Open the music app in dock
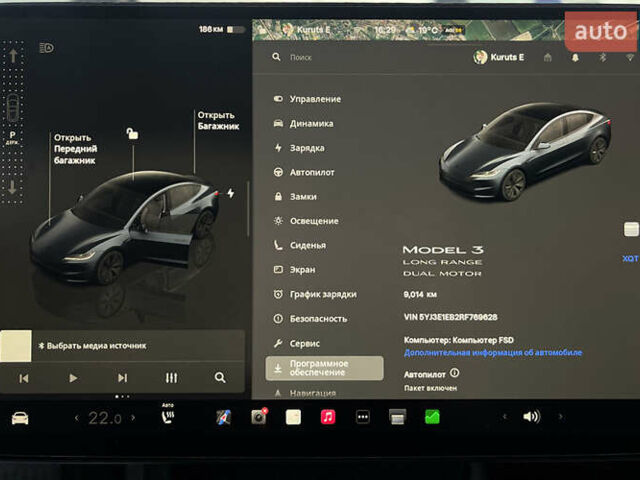Screen dimensions: 640x480 [328, 417]
